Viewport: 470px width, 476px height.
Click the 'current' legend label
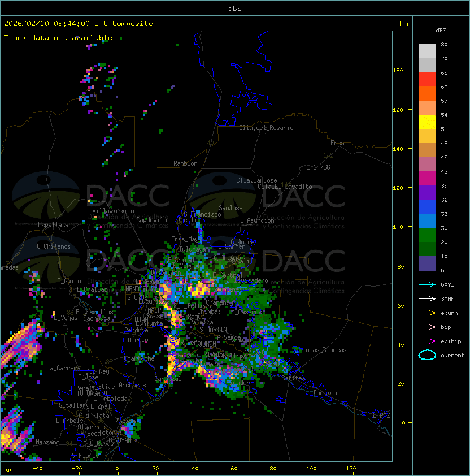tap(452, 356)
